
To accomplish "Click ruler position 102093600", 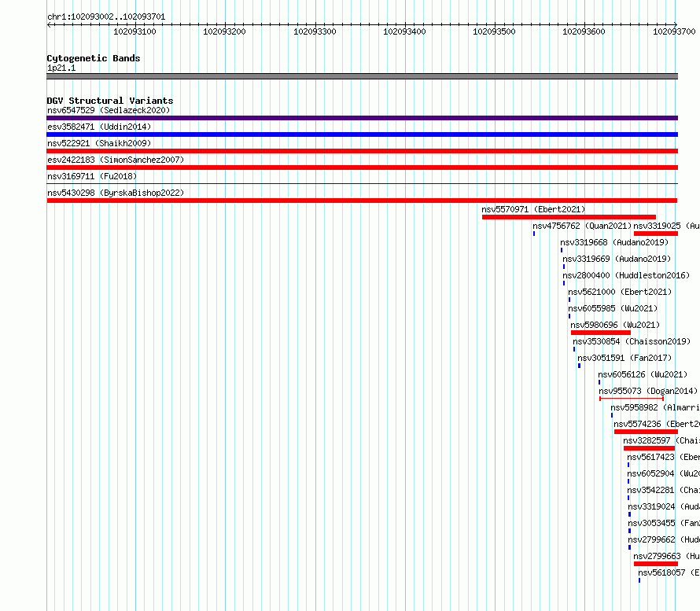I will point(584,31).
